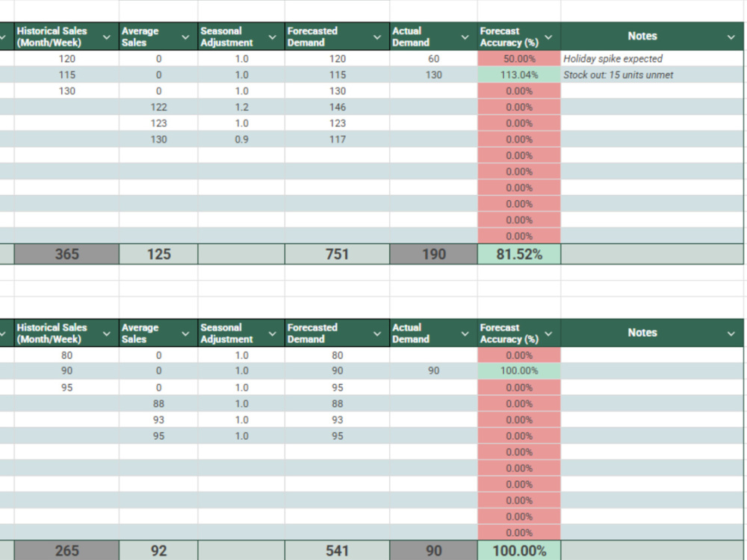The width and height of the screenshot is (747, 560).
Task: Select Forecasted Demand cell showing 123
Action: tap(338, 123)
